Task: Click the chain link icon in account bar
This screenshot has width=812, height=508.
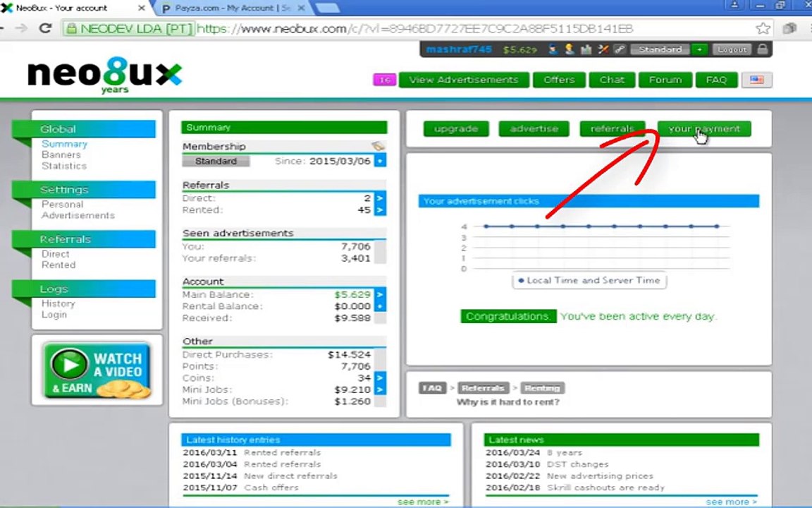Action: 619,49
